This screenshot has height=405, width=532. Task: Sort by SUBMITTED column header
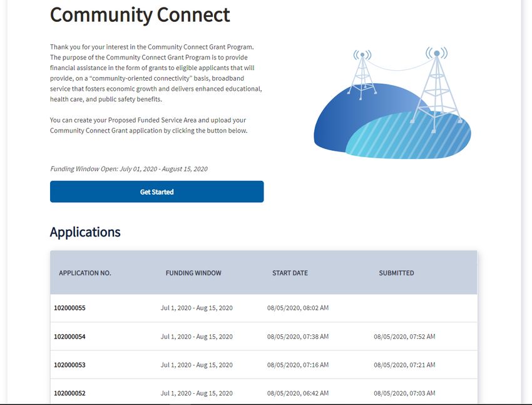396,273
